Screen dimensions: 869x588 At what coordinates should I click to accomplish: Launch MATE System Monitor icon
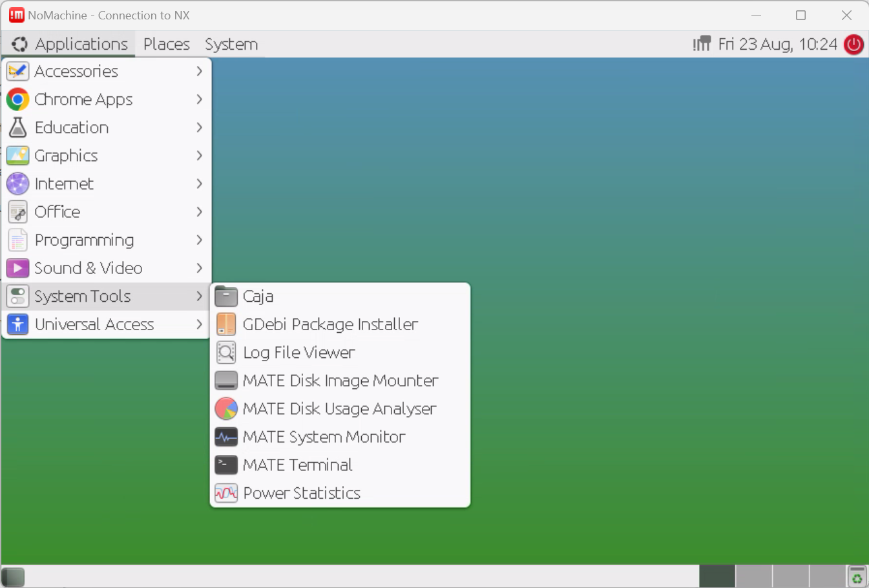click(226, 437)
